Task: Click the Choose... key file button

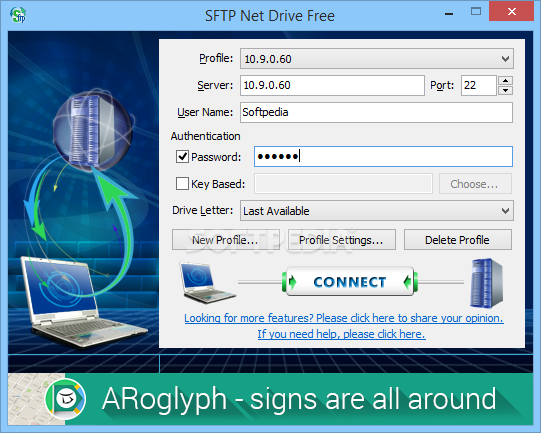Action: 475,184
